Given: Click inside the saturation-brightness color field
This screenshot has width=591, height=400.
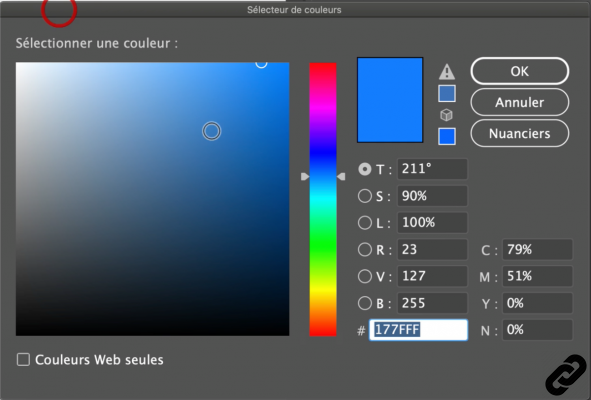Looking at the screenshot, I should tap(152, 199).
